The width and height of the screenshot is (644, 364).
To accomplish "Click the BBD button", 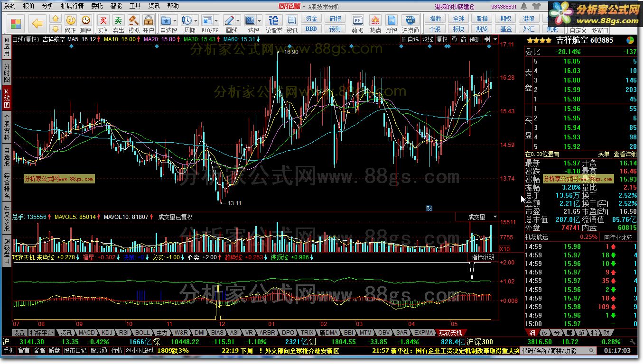I will point(311,29).
